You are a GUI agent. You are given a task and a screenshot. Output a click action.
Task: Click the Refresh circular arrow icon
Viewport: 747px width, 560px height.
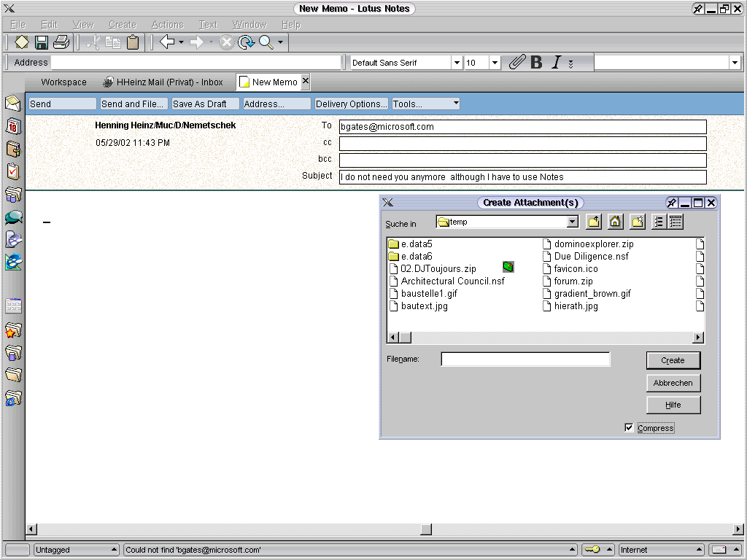247,42
